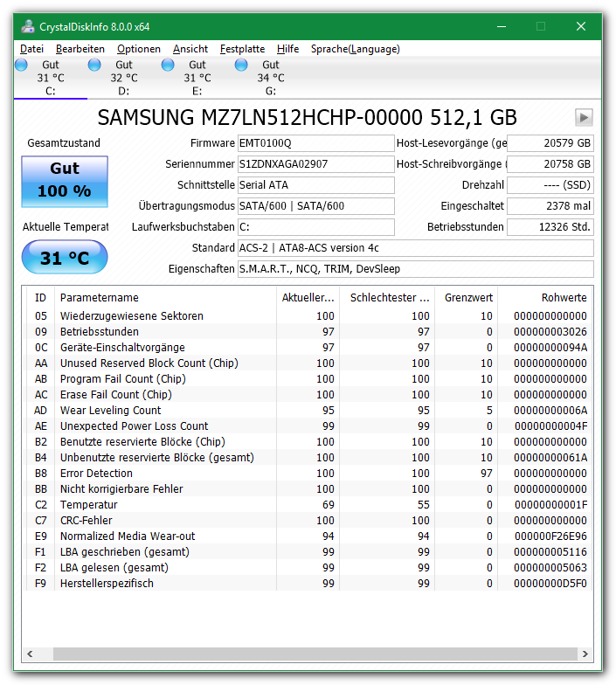Select the LBA gelesen (gesamt) row
Viewport: 616px width, 685px height.
pyautogui.click(x=309, y=568)
